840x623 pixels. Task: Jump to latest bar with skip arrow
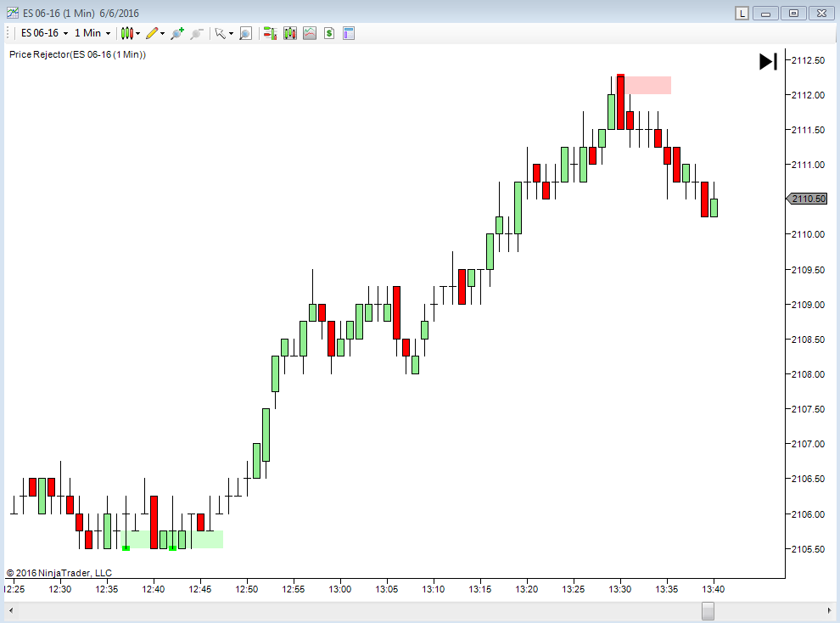[x=768, y=61]
